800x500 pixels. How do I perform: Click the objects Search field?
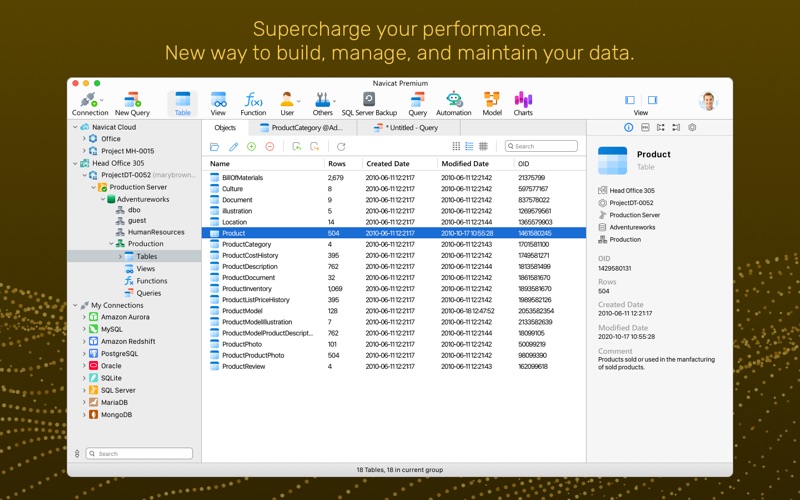[541, 146]
